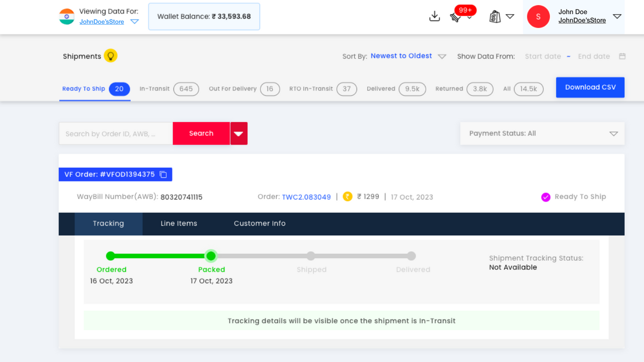Open order TWC2.083049 link
This screenshot has width=644, height=362.
pyautogui.click(x=306, y=197)
